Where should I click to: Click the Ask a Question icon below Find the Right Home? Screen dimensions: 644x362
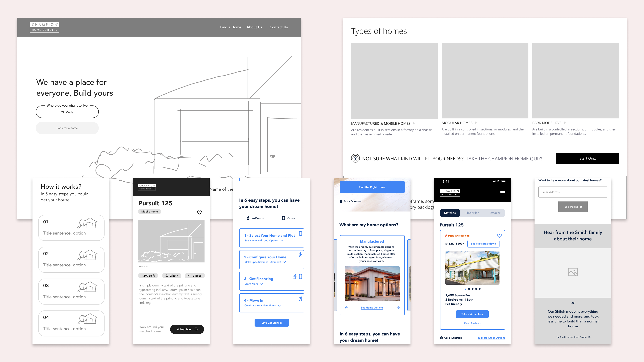click(341, 201)
